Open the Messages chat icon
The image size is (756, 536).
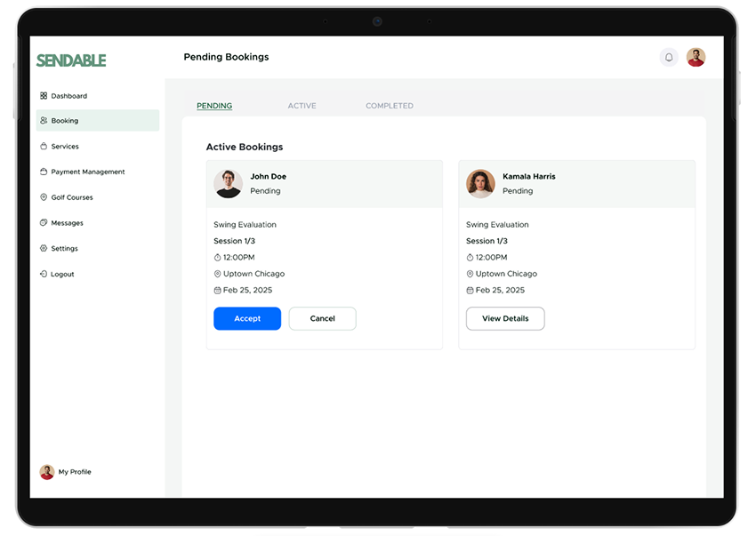[44, 223]
